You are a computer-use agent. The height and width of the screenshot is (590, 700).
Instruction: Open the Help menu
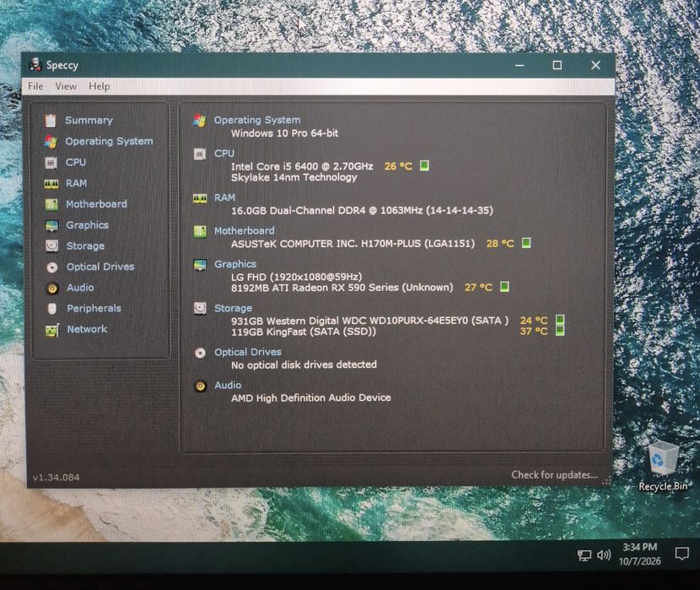(x=100, y=86)
